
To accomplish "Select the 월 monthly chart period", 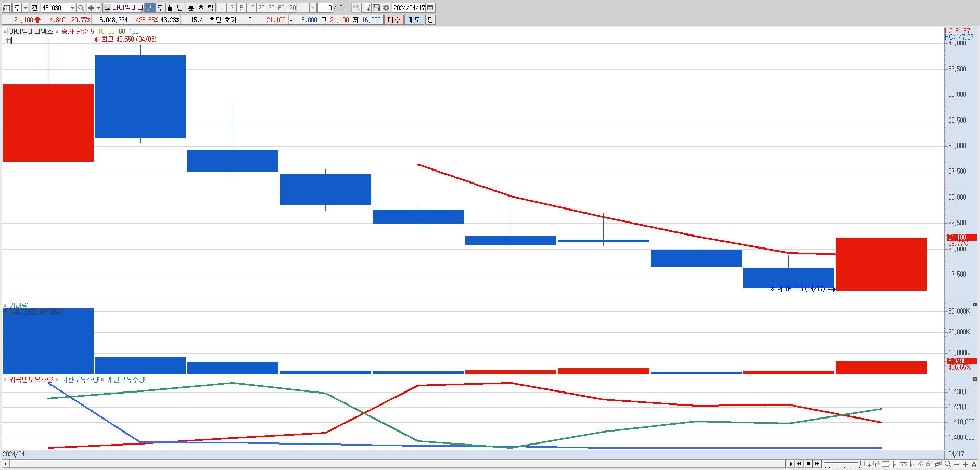I will click(170, 8).
